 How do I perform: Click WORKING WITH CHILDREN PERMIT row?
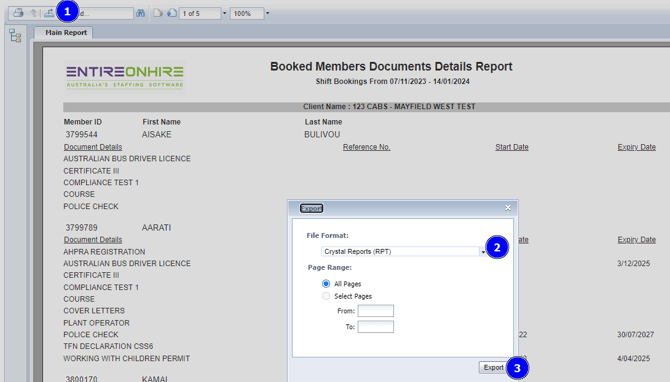(126, 358)
